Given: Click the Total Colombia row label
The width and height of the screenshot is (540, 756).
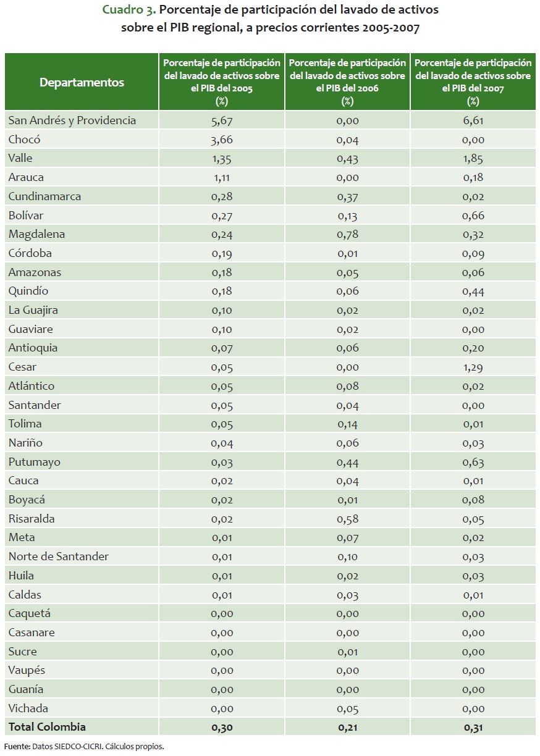Looking at the screenshot, I should click(47, 727).
